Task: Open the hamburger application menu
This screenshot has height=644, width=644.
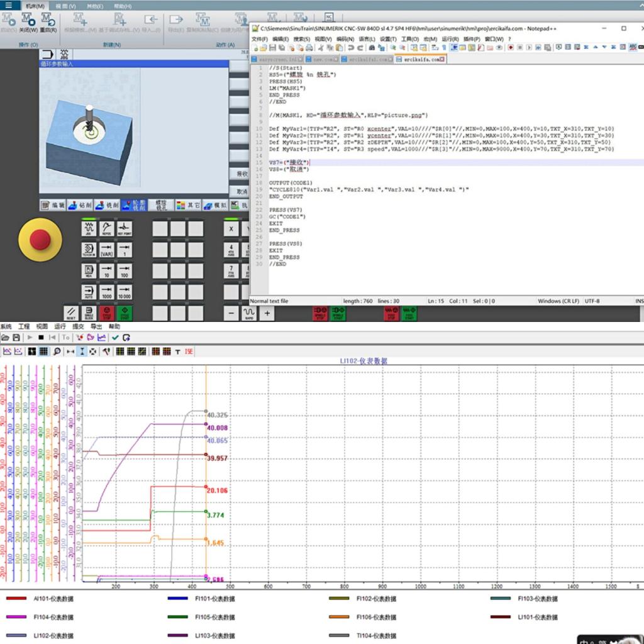Action: coord(8,6)
